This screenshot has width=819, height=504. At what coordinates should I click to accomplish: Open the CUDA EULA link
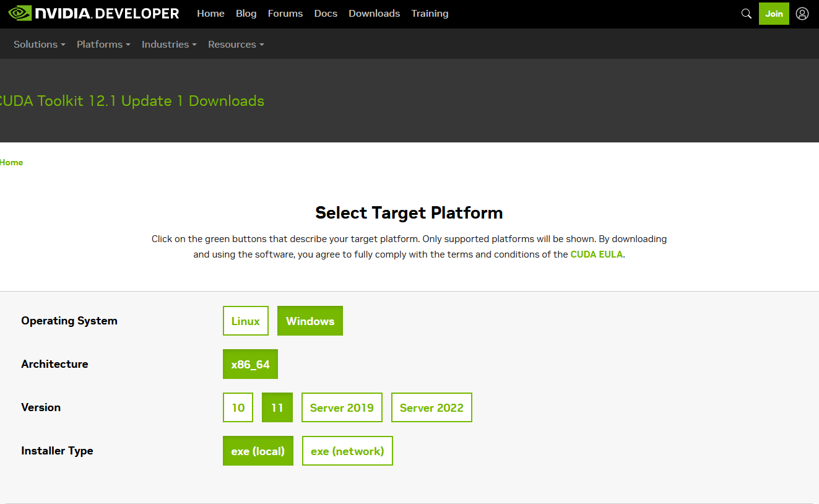tap(597, 254)
